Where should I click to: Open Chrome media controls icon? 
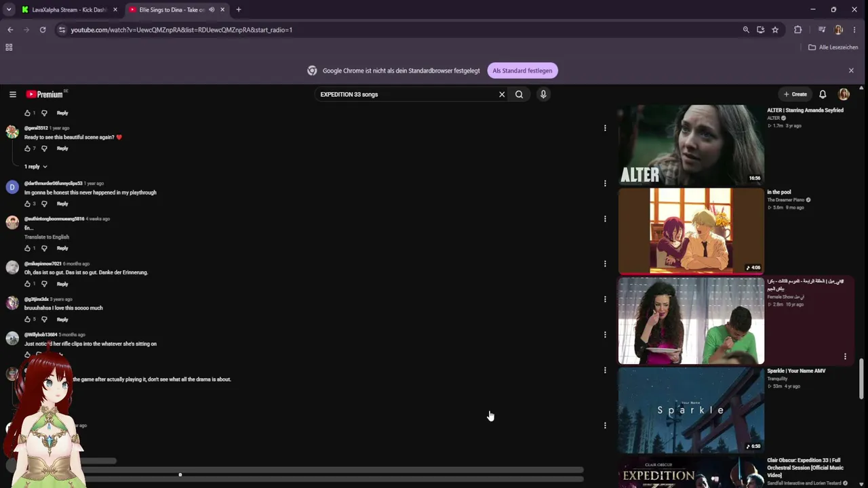pos(822,30)
